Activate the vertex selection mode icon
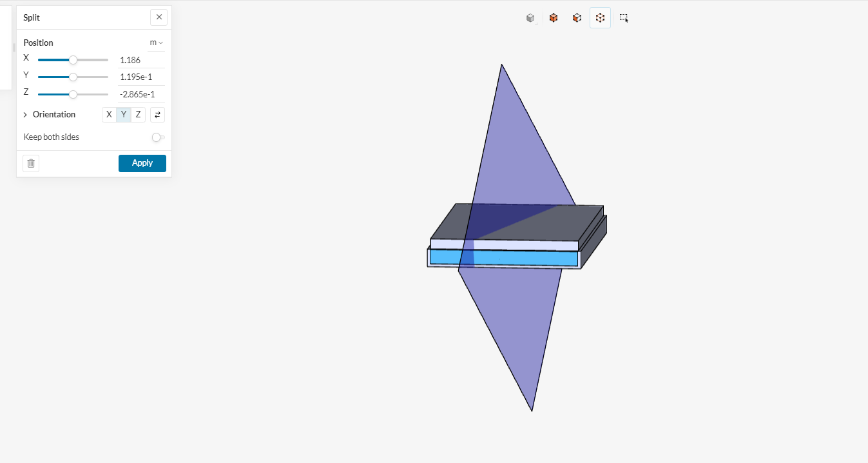The width and height of the screenshot is (868, 463). (600, 17)
